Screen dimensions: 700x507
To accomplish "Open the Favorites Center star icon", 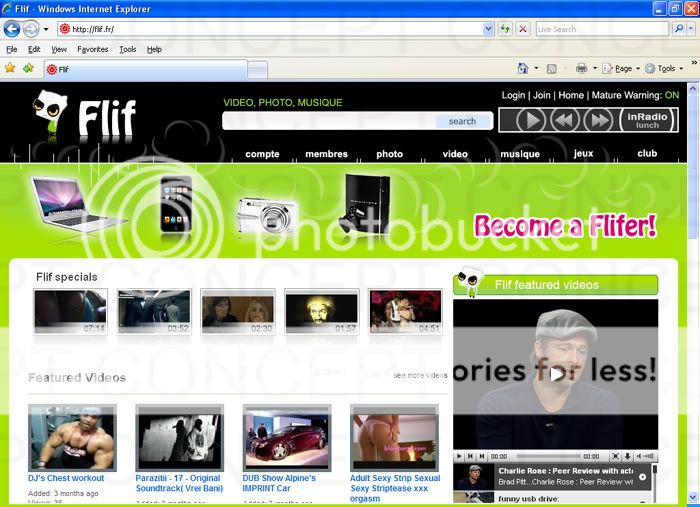I will pyautogui.click(x=10, y=68).
